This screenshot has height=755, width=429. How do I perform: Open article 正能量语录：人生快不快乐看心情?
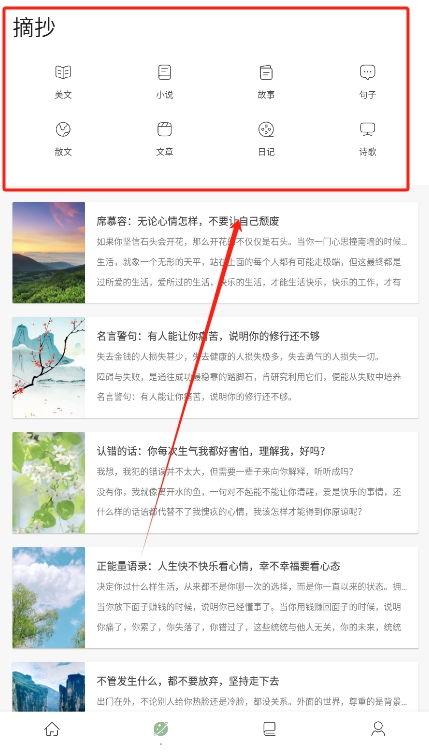pos(215,598)
